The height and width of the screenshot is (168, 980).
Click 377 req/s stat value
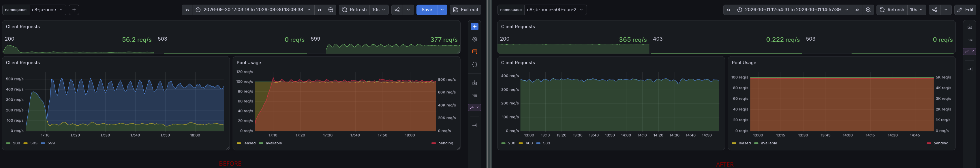pyautogui.click(x=444, y=39)
